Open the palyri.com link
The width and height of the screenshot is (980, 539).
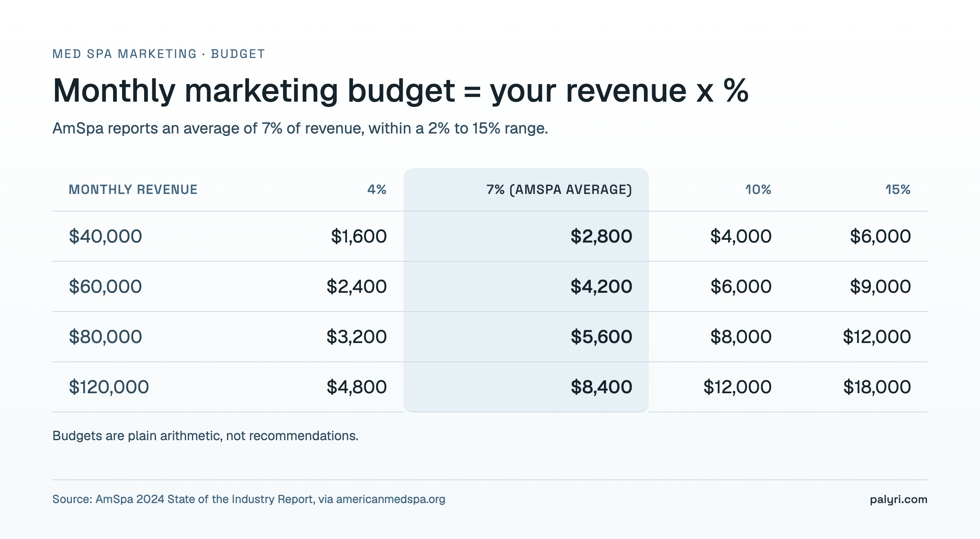(898, 499)
